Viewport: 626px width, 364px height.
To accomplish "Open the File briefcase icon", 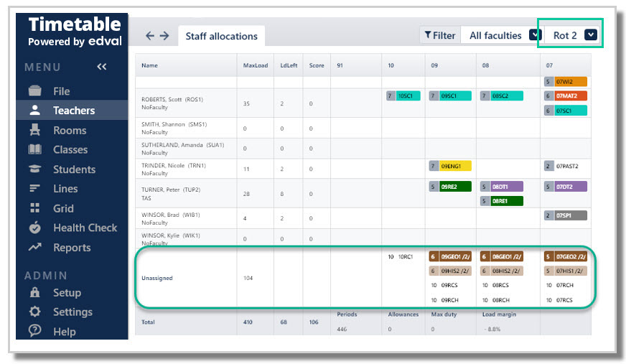I will [34, 91].
